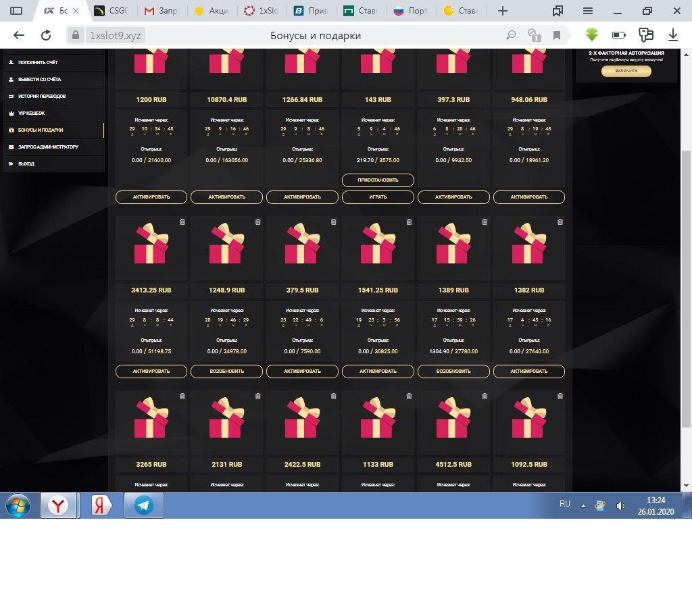
Task: Pause the 143 RUB bonus with 'Приостановить'
Action: [x=378, y=180]
